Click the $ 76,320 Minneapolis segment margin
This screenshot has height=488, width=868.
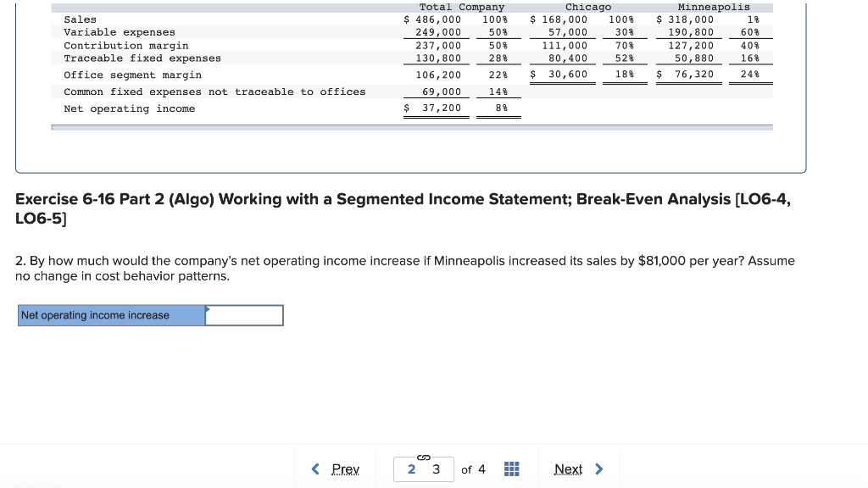point(685,75)
